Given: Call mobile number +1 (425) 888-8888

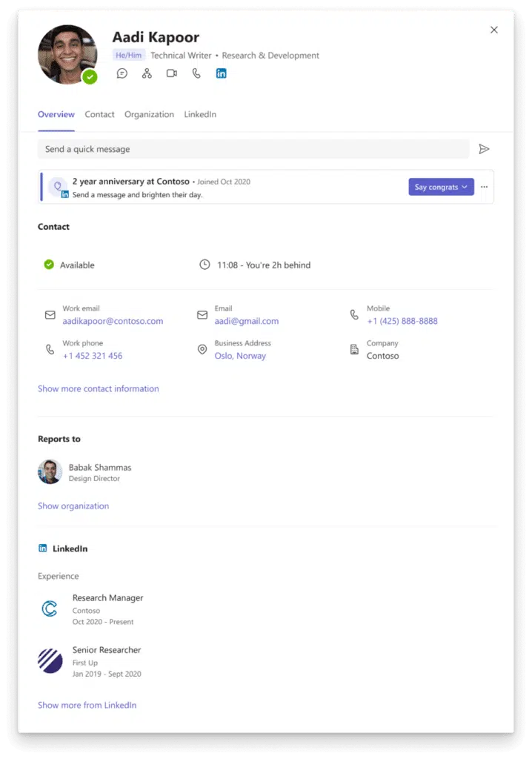Looking at the screenshot, I should coord(402,321).
